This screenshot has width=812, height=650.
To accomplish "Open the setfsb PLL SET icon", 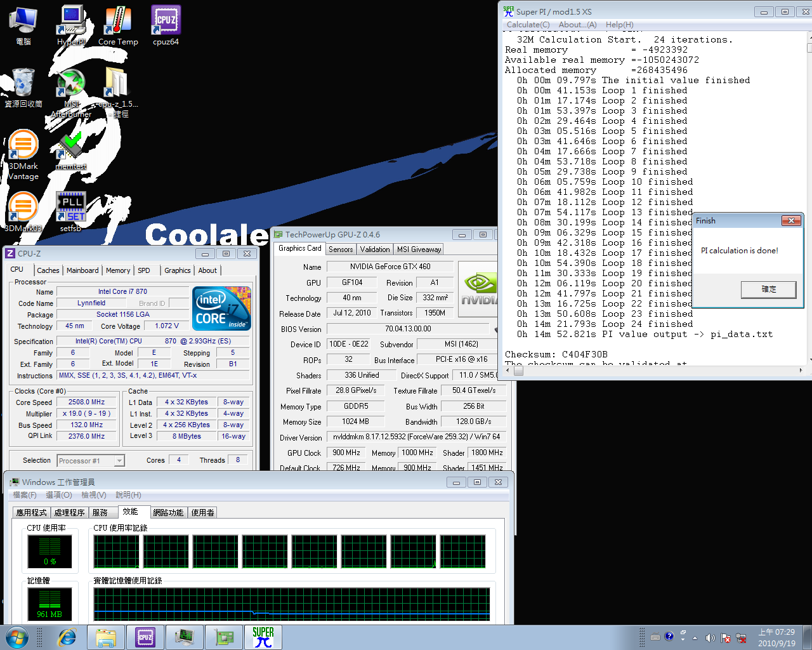I will [71, 211].
